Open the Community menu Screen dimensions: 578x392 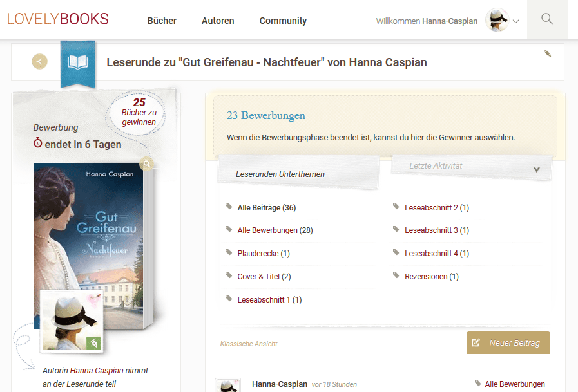[x=283, y=21]
